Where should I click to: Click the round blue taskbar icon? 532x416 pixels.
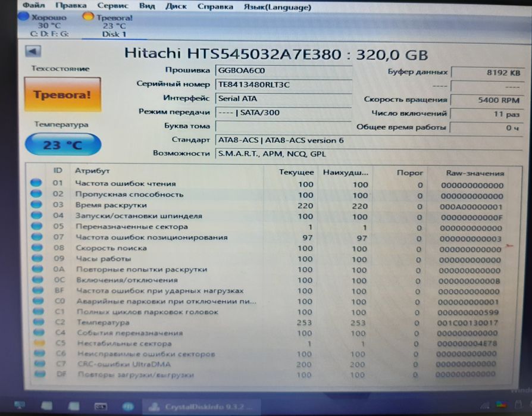click(128, 406)
